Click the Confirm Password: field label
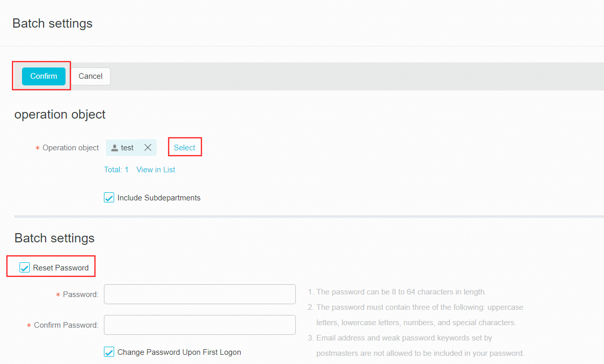This screenshot has width=604, height=364. pyautogui.click(x=66, y=325)
